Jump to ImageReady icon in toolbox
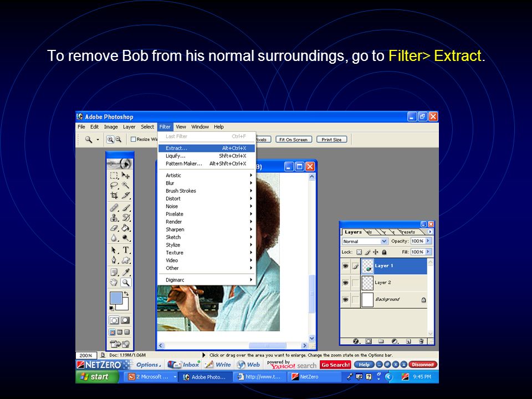The image size is (532, 399). pyautogui.click(x=120, y=344)
